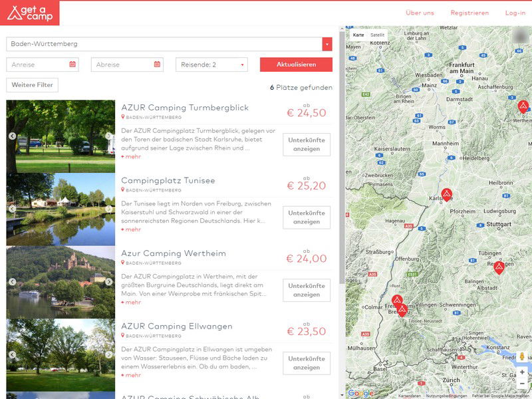
Task: Open the Weitere Filter options
Action: coord(32,85)
